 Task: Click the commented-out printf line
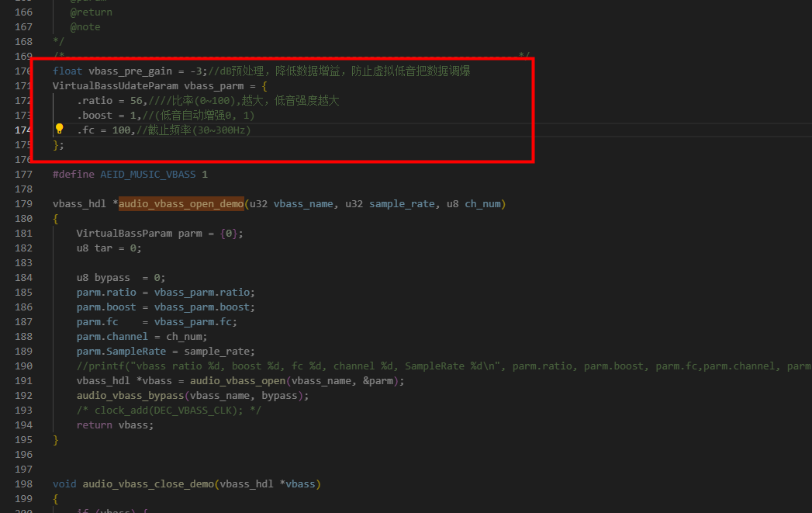coord(444,366)
